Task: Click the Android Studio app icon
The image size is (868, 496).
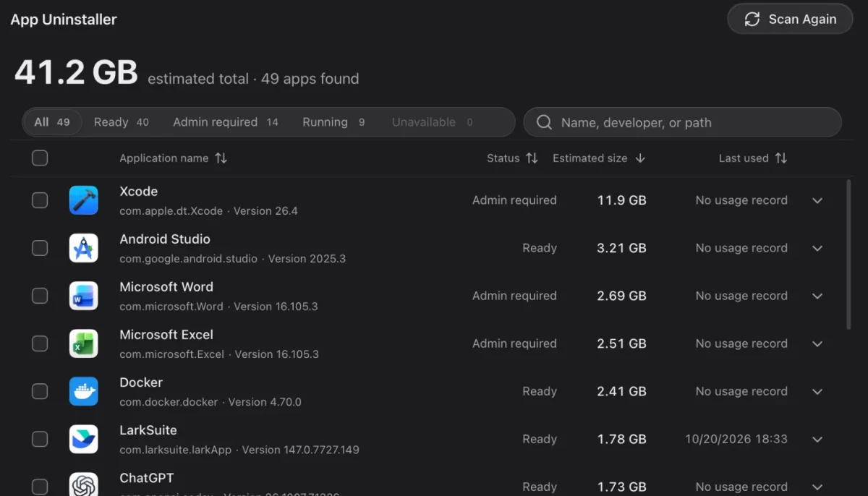Action: (x=84, y=248)
